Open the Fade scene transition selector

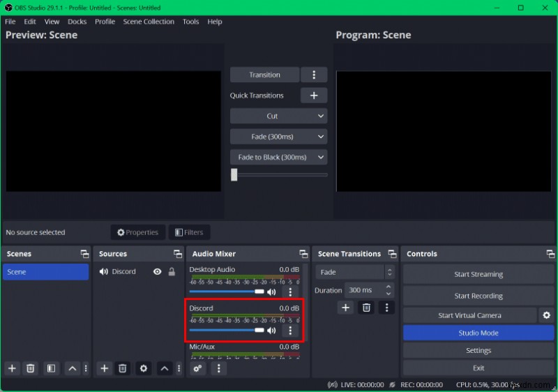pyautogui.click(x=354, y=272)
